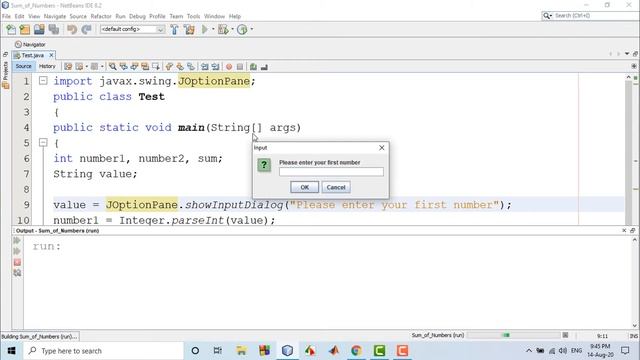The image size is (640, 360).
Task: Select the Test.java editor tab
Action: click(x=32, y=55)
